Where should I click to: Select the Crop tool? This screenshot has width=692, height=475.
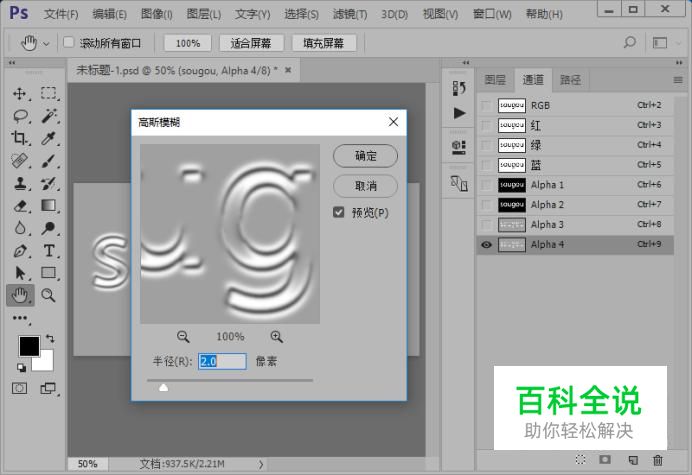point(19,138)
